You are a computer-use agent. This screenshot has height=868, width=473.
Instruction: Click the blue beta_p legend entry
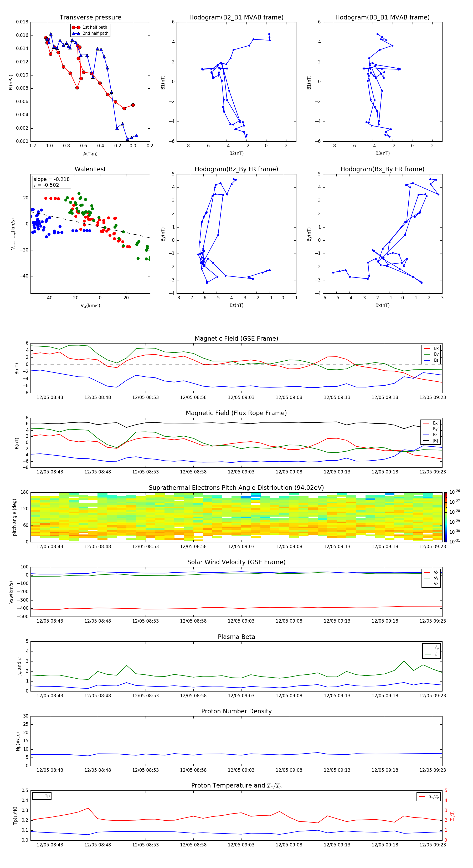[x=432, y=647]
